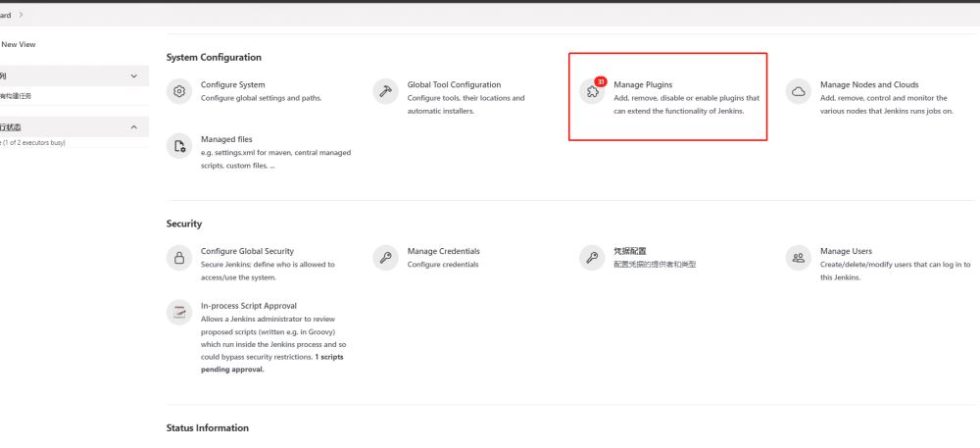Open the 凭据配置 link
980x448 pixels.
pyautogui.click(x=630, y=251)
